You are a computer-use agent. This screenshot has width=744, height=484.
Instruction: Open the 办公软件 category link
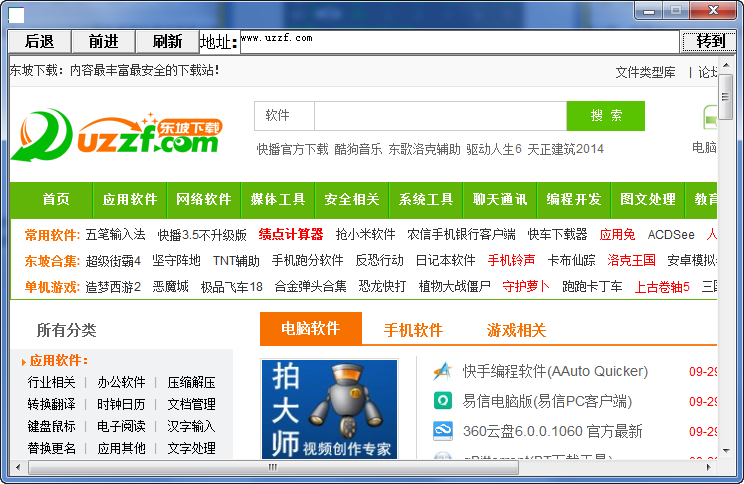[x=121, y=382]
